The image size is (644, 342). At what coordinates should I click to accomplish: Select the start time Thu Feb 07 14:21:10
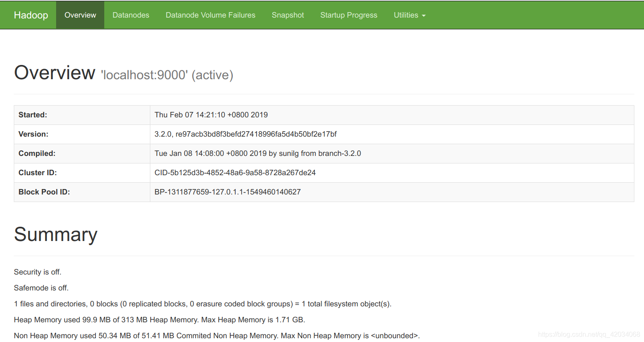[x=211, y=115]
